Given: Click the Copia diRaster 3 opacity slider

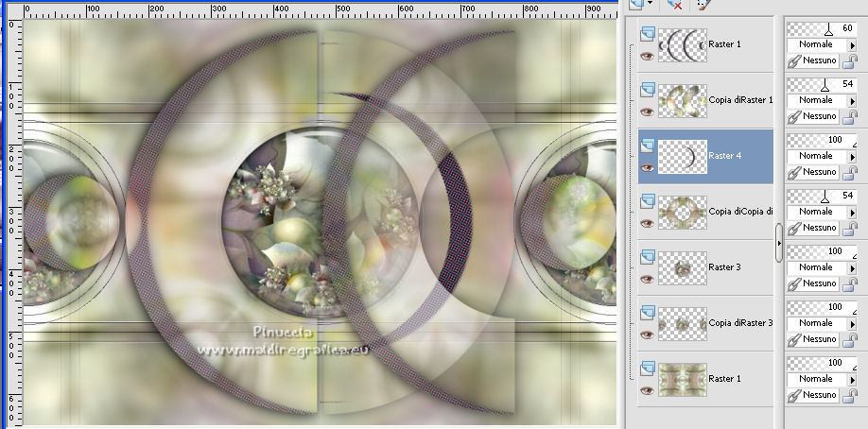Looking at the screenshot, I should click(x=822, y=308).
